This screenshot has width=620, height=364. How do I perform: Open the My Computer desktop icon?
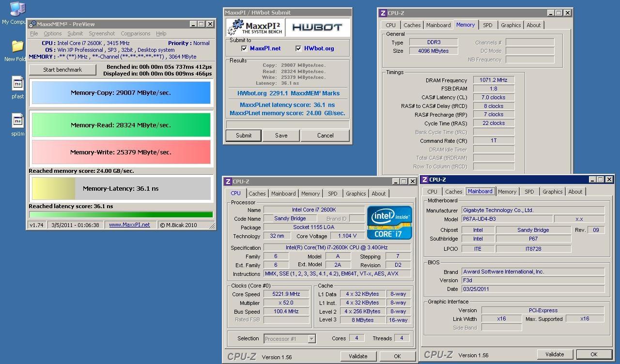click(x=17, y=9)
